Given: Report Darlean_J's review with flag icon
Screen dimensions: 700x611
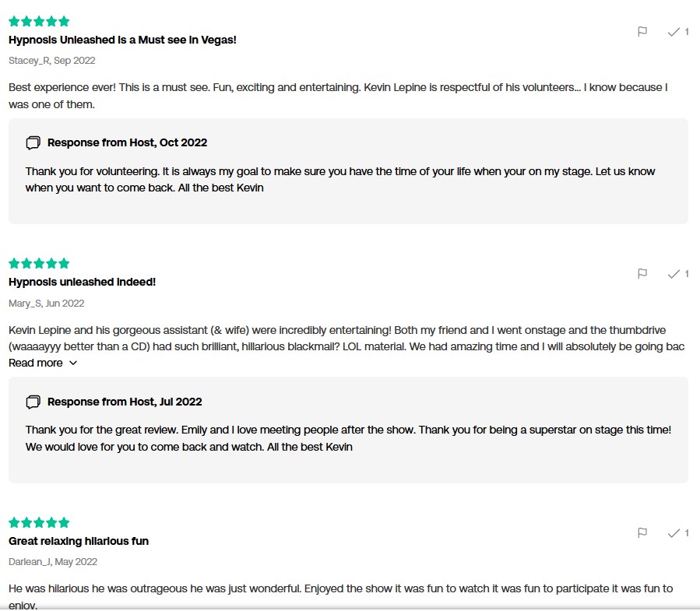Looking at the screenshot, I should [642, 533].
